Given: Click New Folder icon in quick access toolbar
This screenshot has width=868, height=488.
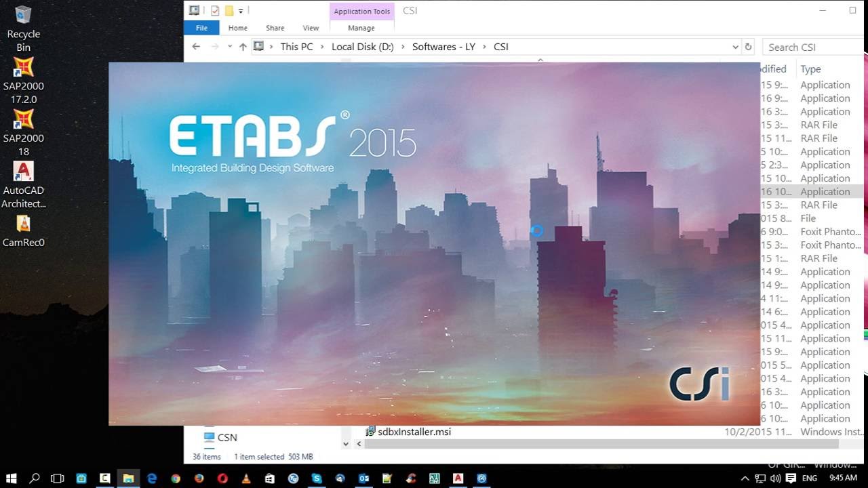Looking at the screenshot, I should 229,11.
